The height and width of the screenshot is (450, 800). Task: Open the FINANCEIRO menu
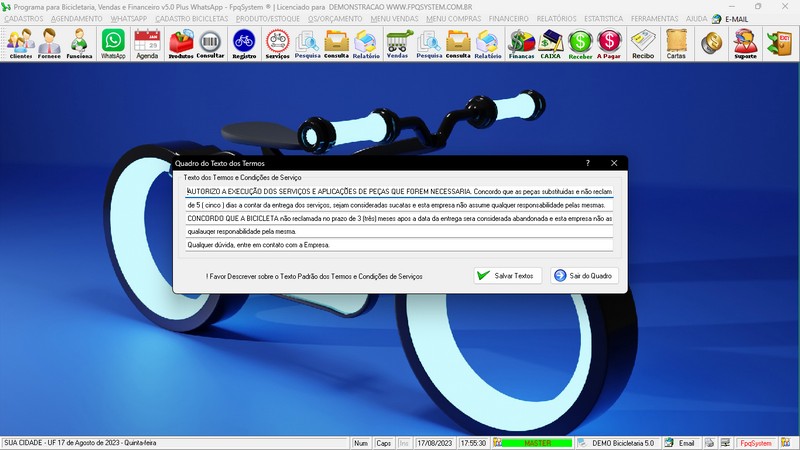click(509, 19)
